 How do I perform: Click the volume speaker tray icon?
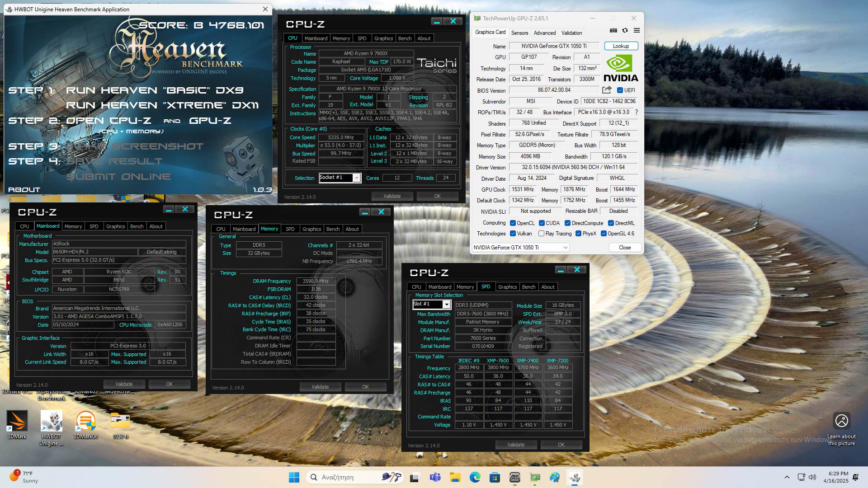pos(812,477)
